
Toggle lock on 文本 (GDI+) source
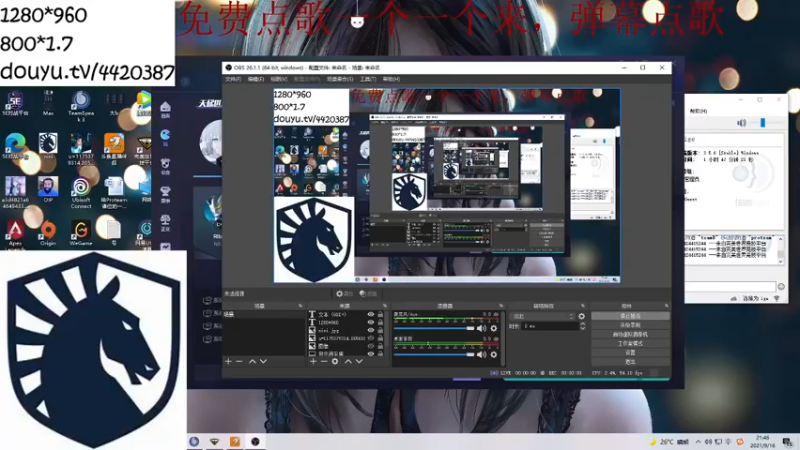[x=380, y=315]
